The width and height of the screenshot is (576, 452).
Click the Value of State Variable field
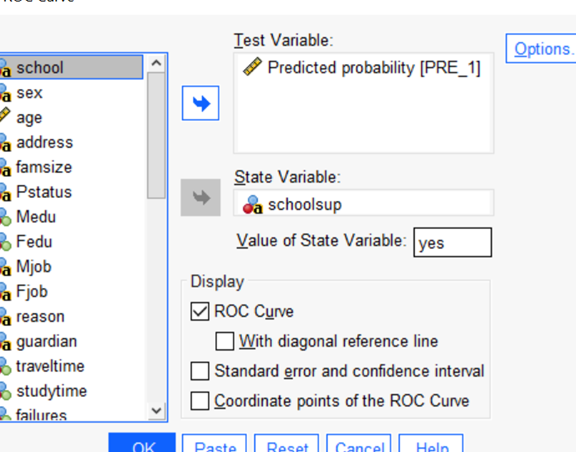click(453, 243)
